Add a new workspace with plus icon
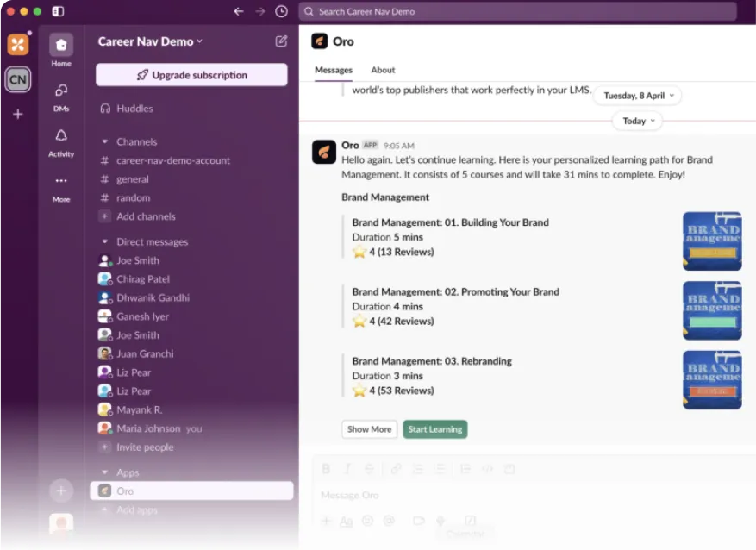The height and width of the screenshot is (550, 756). coord(18,115)
